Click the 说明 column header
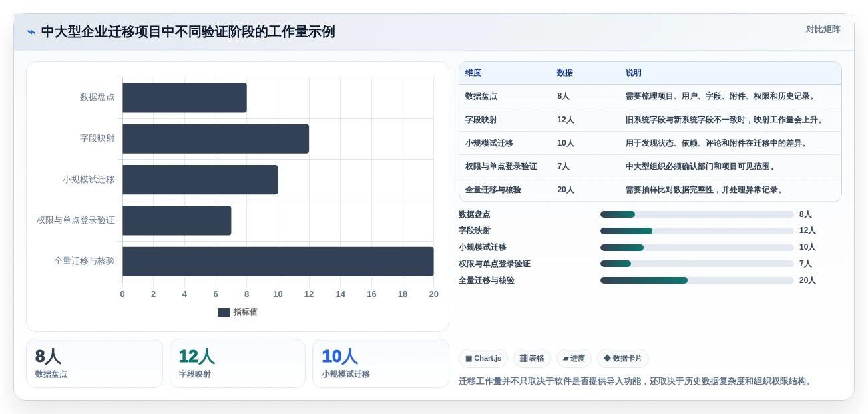 point(634,73)
